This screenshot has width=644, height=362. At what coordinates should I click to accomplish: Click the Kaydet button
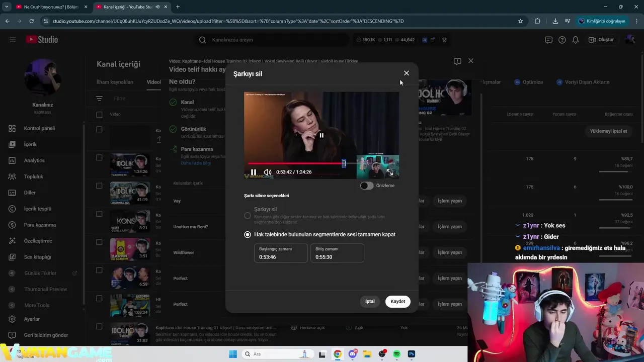click(398, 301)
